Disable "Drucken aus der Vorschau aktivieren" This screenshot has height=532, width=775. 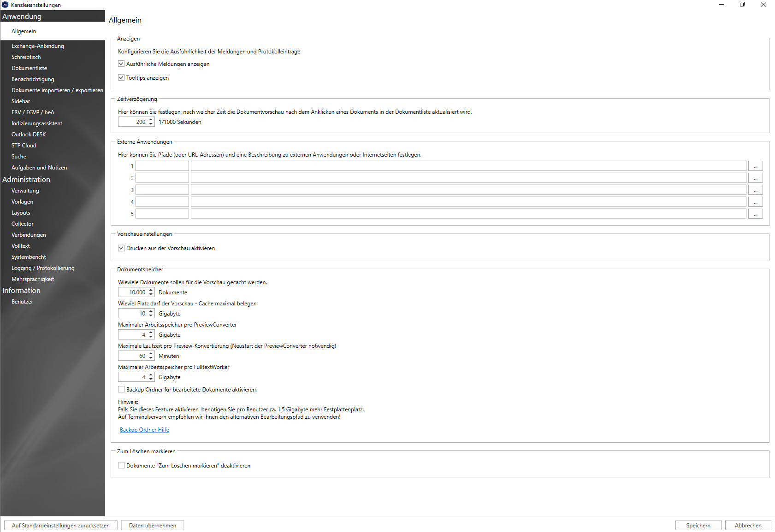pyautogui.click(x=121, y=248)
